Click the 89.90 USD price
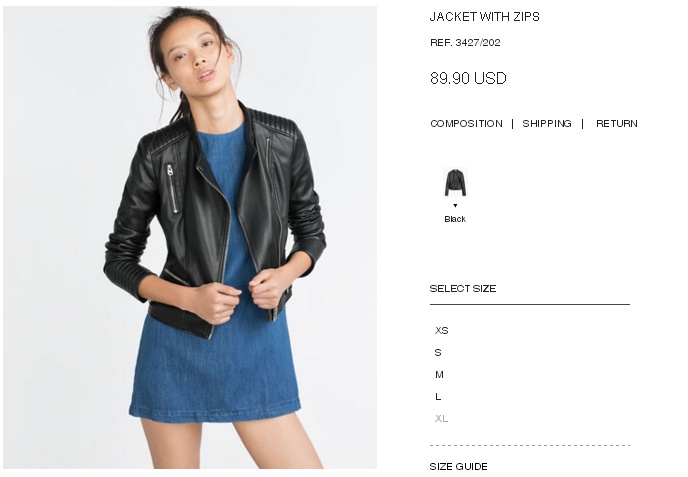 468,79
